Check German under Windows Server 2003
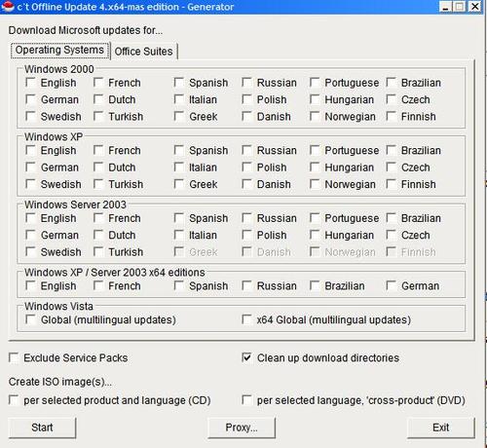The image size is (487, 448). pyautogui.click(x=31, y=235)
